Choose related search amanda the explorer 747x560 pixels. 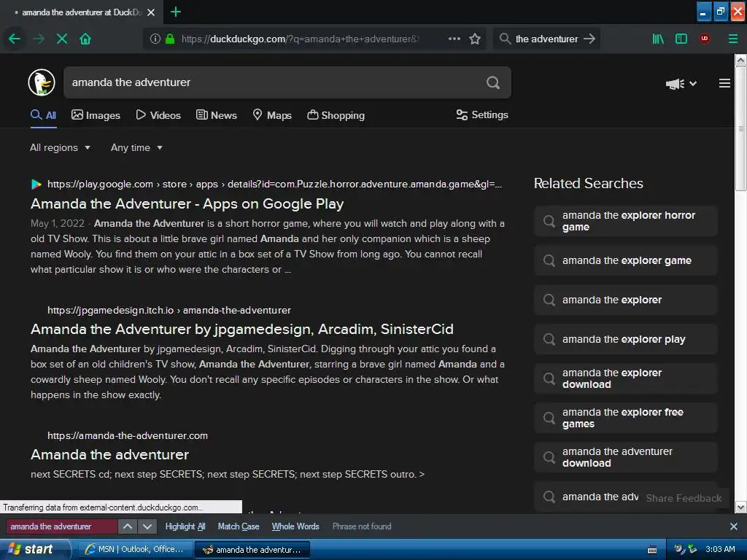pos(625,300)
